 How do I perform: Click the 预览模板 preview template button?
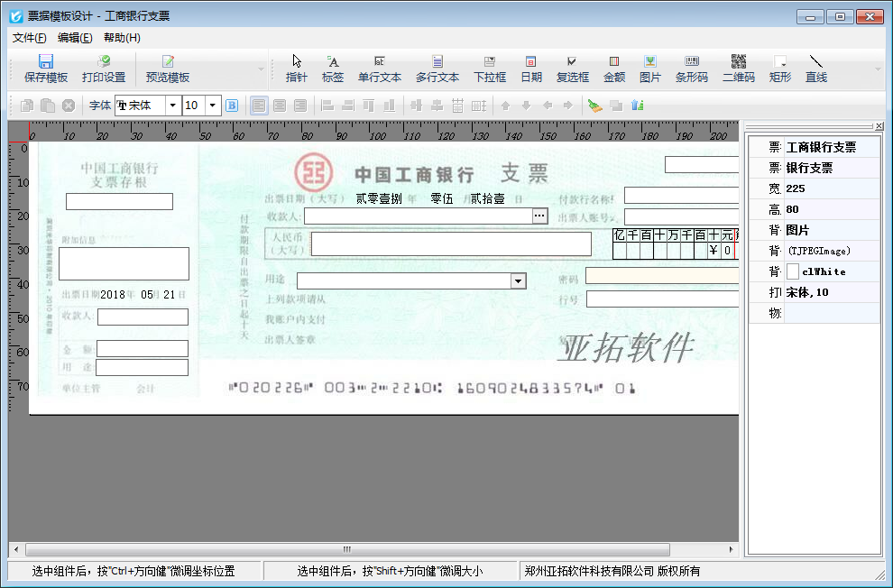point(168,69)
